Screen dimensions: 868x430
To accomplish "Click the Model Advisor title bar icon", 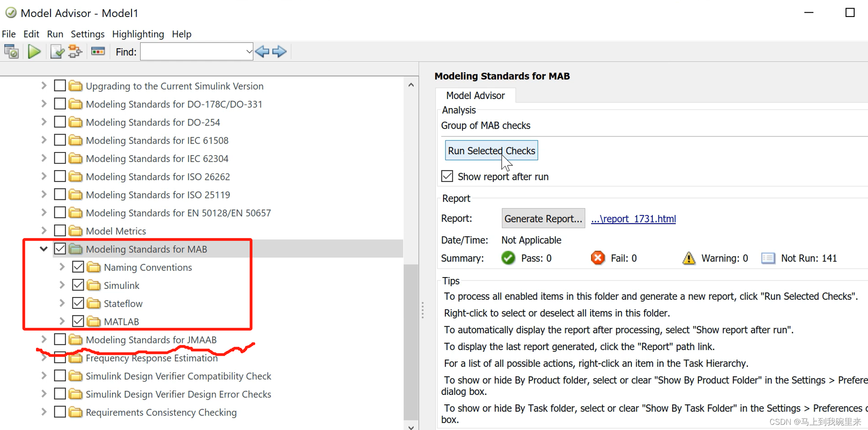I will tap(11, 13).
